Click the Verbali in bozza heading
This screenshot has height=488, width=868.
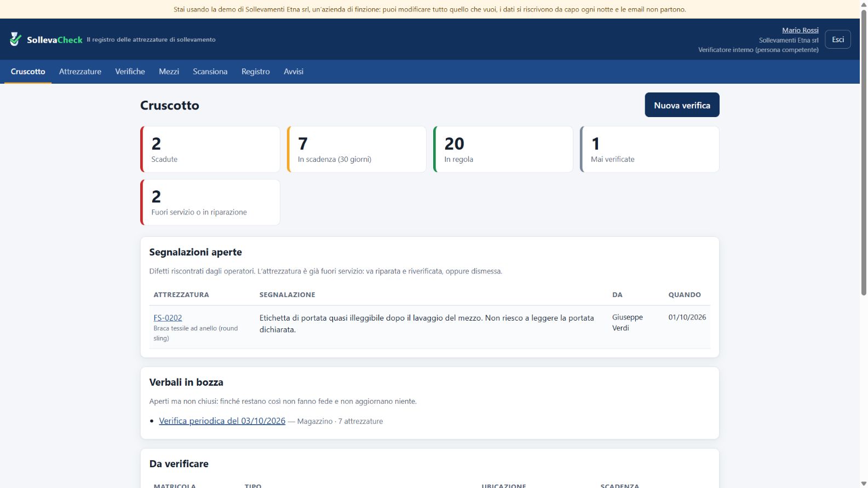(186, 382)
